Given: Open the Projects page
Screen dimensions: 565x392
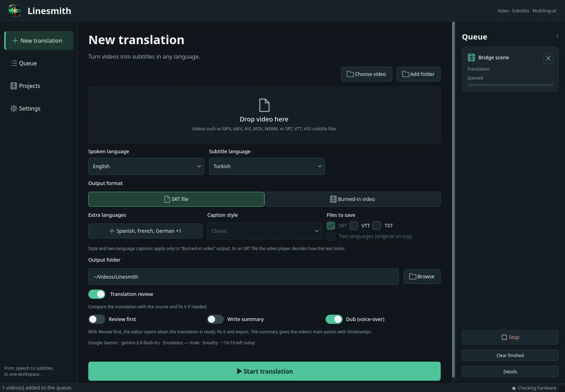Looking at the screenshot, I should click(39, 86).
